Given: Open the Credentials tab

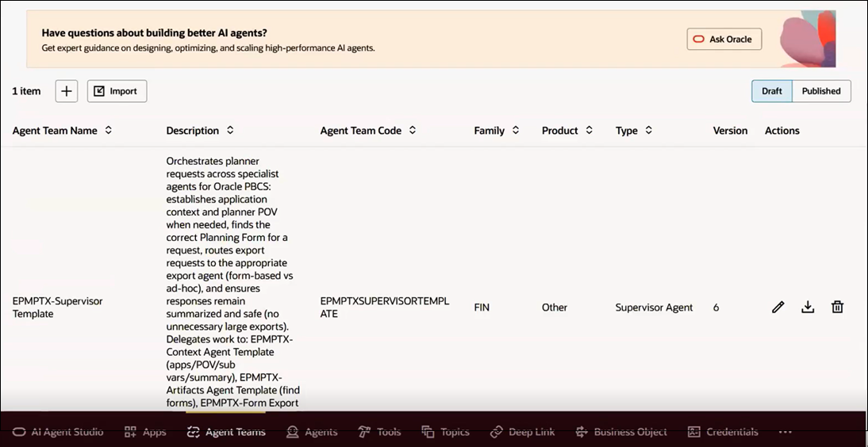Looking at the screenshot, I should click(723, 432).
